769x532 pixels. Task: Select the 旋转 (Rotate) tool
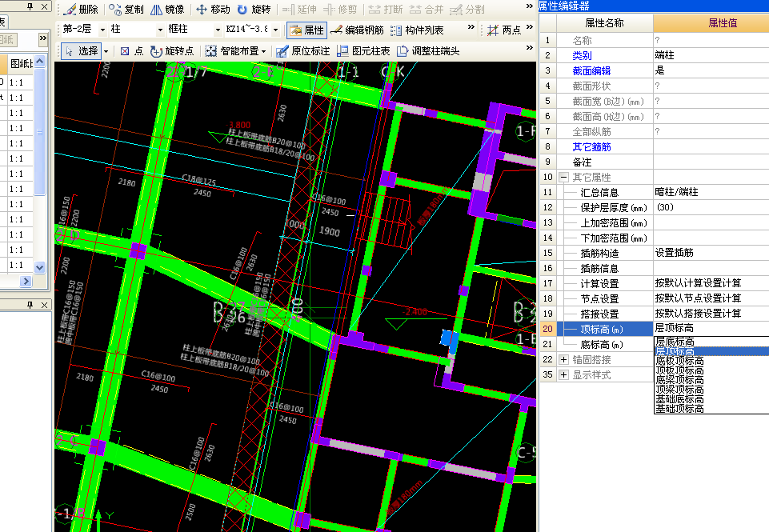point(254,9)
